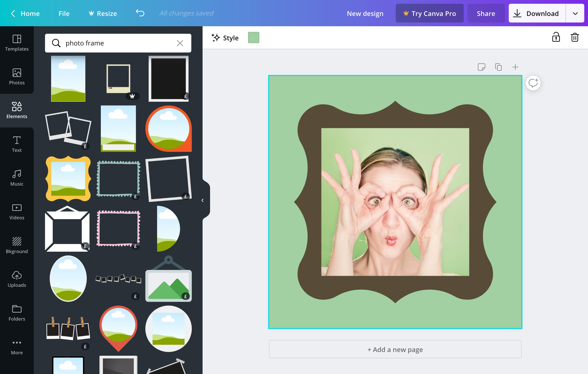Open the Uploads panel

point(17,279)
